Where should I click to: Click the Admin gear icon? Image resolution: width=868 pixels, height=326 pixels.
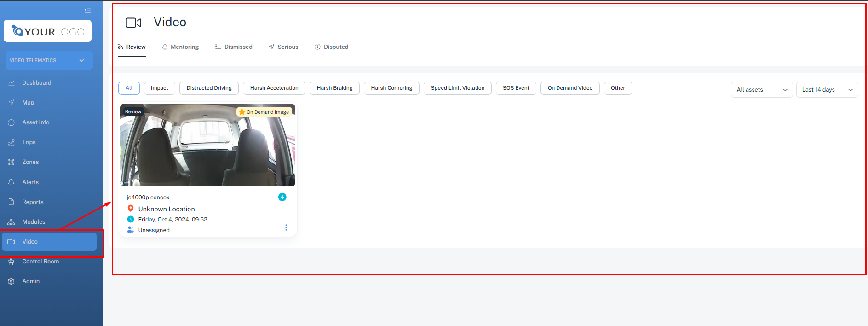[11, 281]
